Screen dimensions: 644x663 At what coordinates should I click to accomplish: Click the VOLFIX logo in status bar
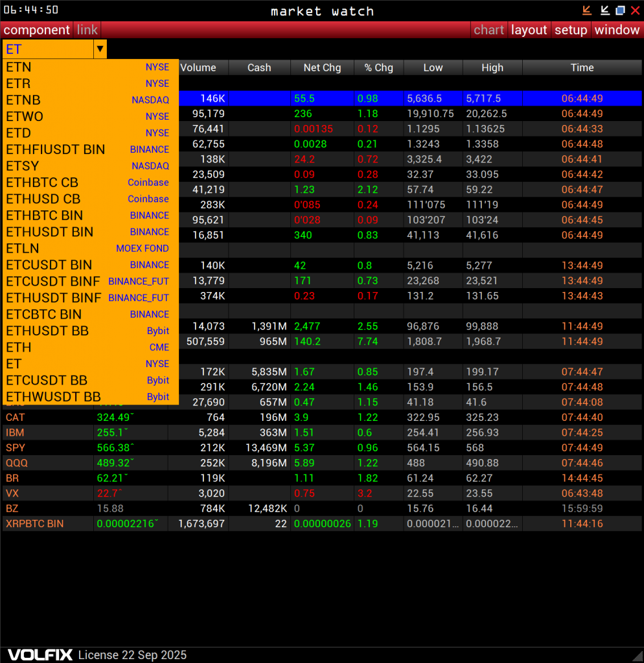click(x=40, y=655)
